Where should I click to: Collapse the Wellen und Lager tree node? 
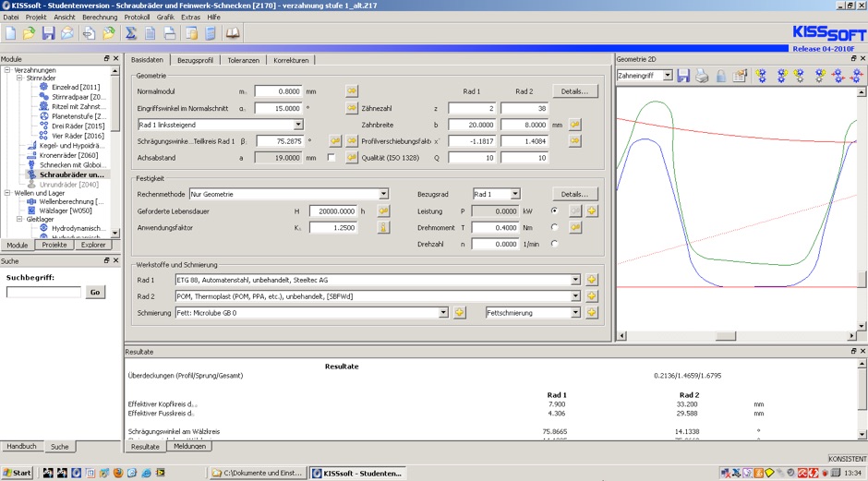7,193
